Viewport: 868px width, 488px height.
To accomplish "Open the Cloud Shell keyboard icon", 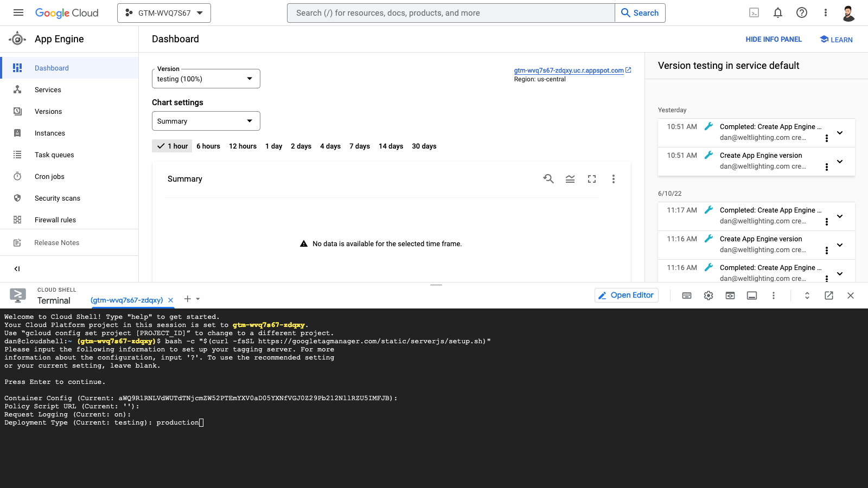I will pos(687,296).
